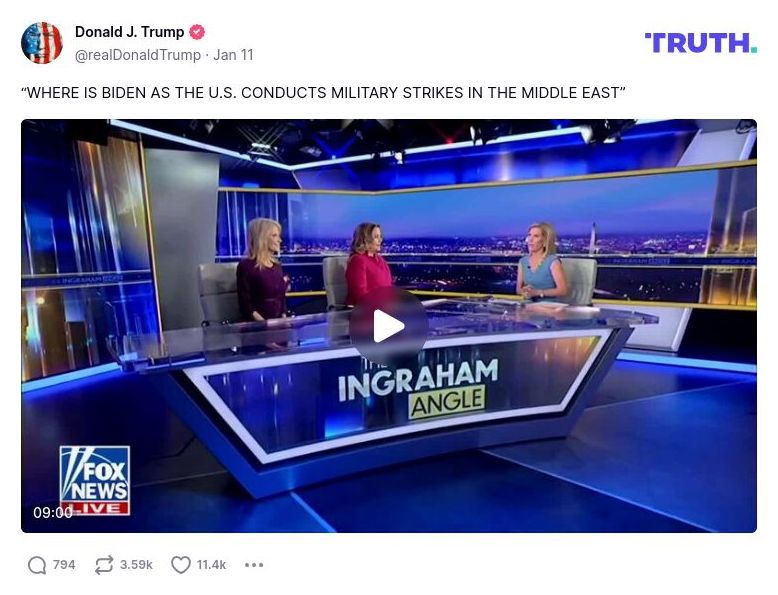Click the verified badge checkmark
The image size is (778, 595).
tap(197, 32)
